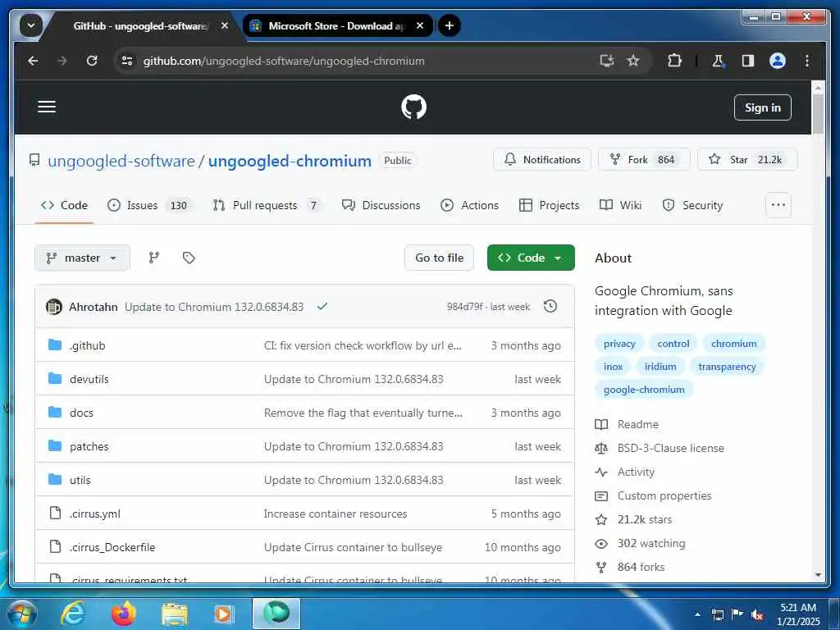Expand the master branch dropdown
Image resolution: width=840 pixels, height=630 pixels.
coord(82,258)
